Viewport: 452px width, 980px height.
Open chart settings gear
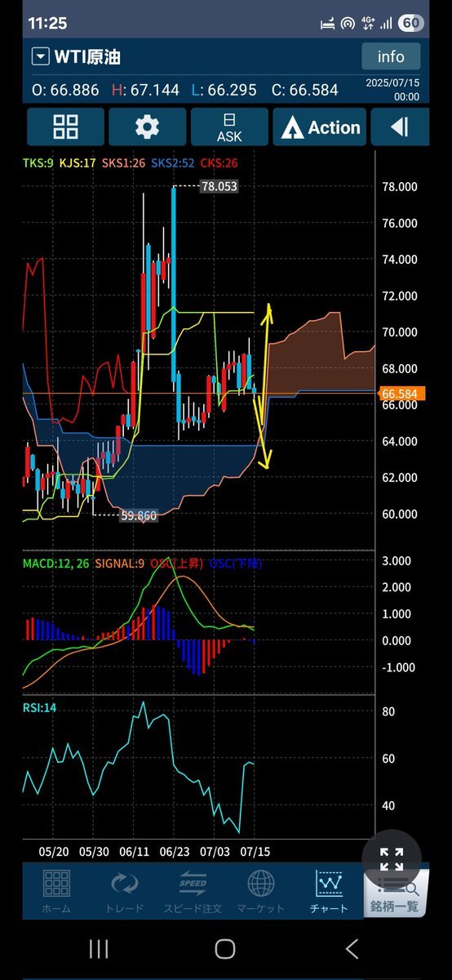click(x=148, y=127)
